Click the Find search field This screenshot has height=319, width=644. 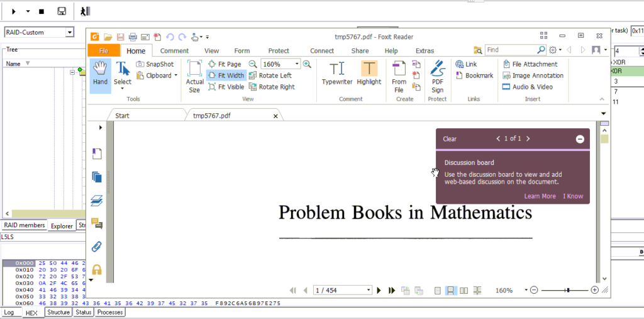(511, 50)
